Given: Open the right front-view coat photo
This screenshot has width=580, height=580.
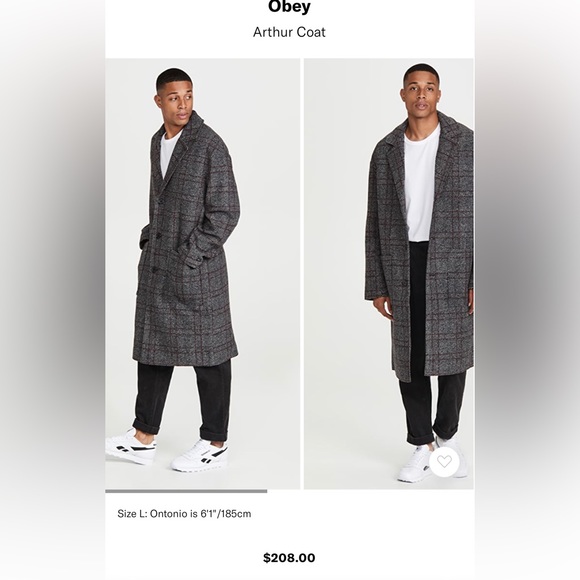Looking at the screenshot, I should [x=389, y=274].
